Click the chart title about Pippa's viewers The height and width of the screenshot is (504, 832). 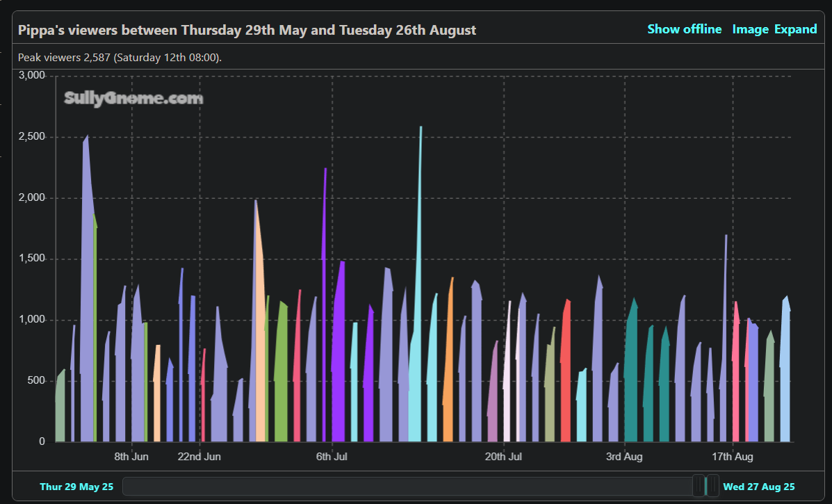pyautogui.click(x=247, y=30)
